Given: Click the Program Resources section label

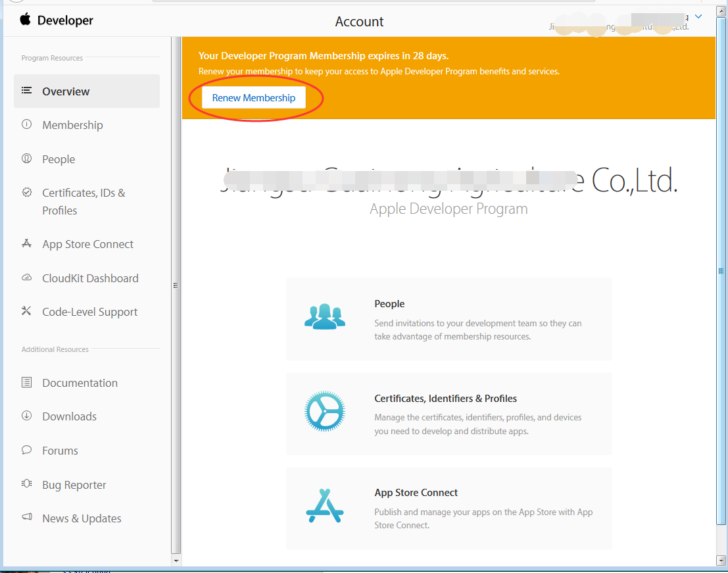Looking at the screenshot, I should [x=52, y=58].
